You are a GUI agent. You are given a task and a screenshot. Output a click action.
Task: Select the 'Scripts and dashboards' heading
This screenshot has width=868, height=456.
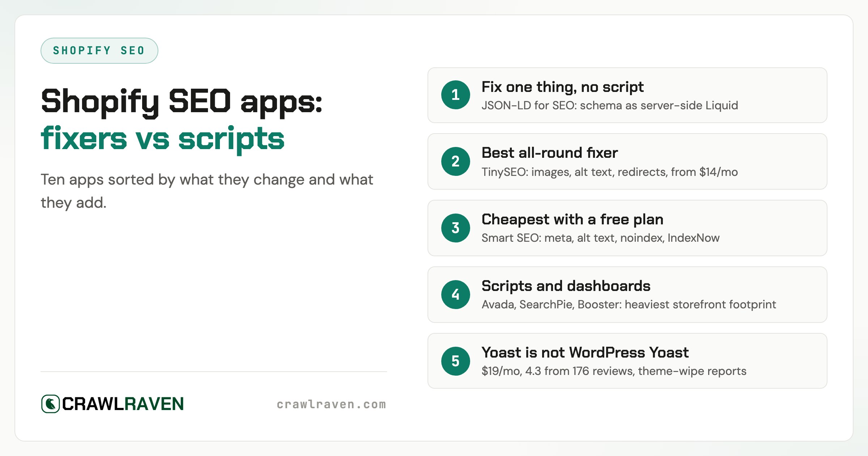[x=566, y=286]
